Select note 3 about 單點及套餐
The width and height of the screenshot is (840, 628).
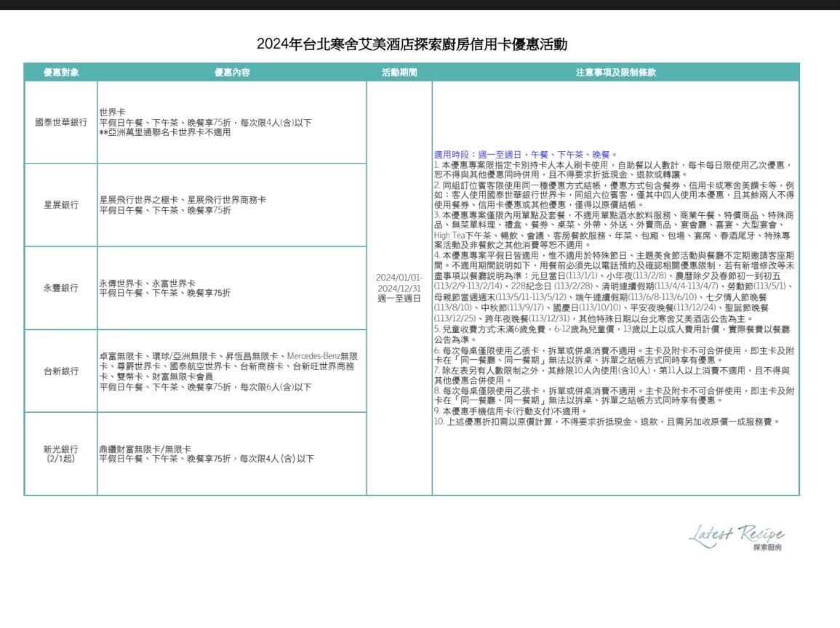pyautogui.click(x=614, y=230)
